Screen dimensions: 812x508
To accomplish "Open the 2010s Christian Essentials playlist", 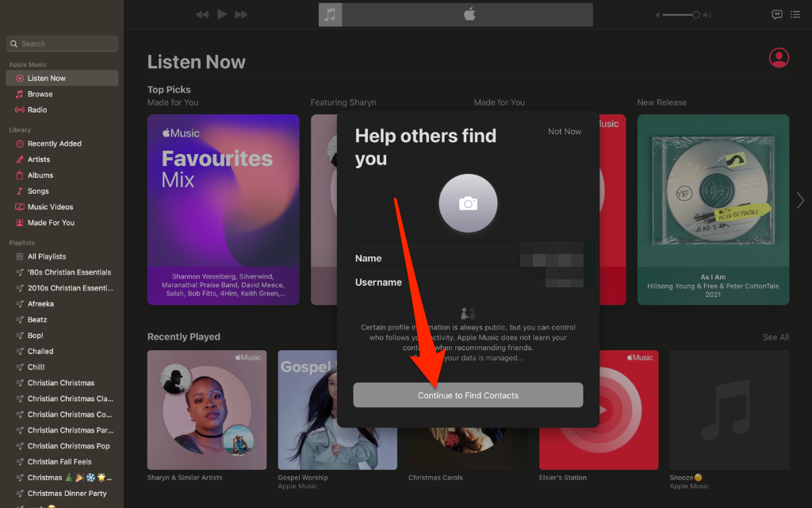I will 62,287.
